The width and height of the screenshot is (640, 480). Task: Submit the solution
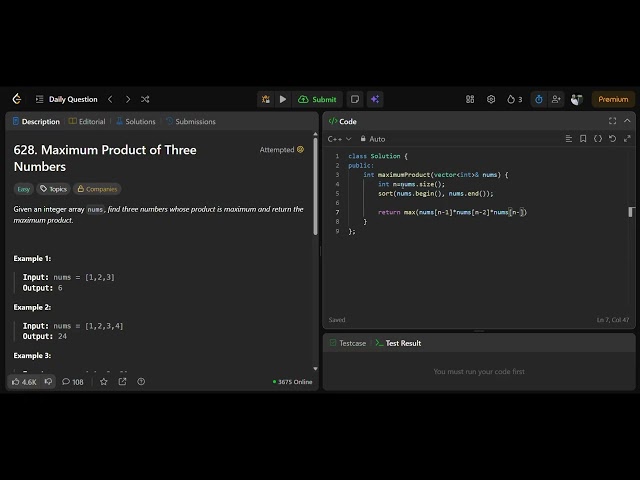317,99
